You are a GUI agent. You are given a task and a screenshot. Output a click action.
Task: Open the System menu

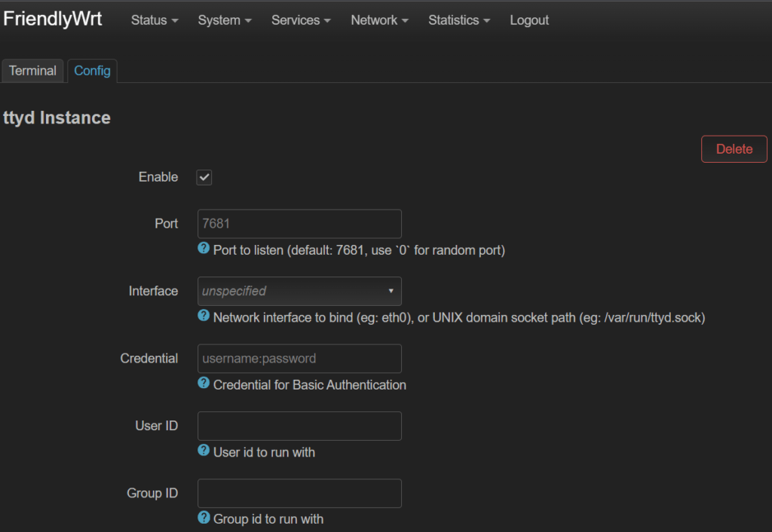click(224, 20)
